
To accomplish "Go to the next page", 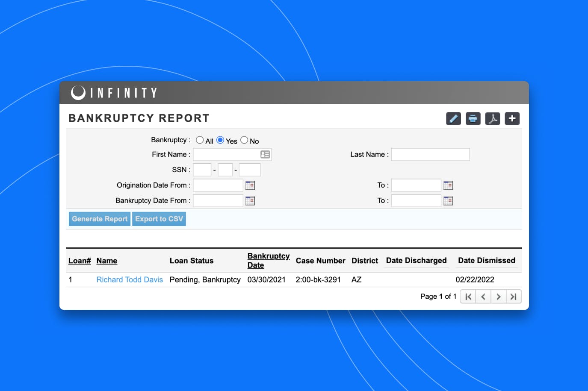I will point(498,296).
